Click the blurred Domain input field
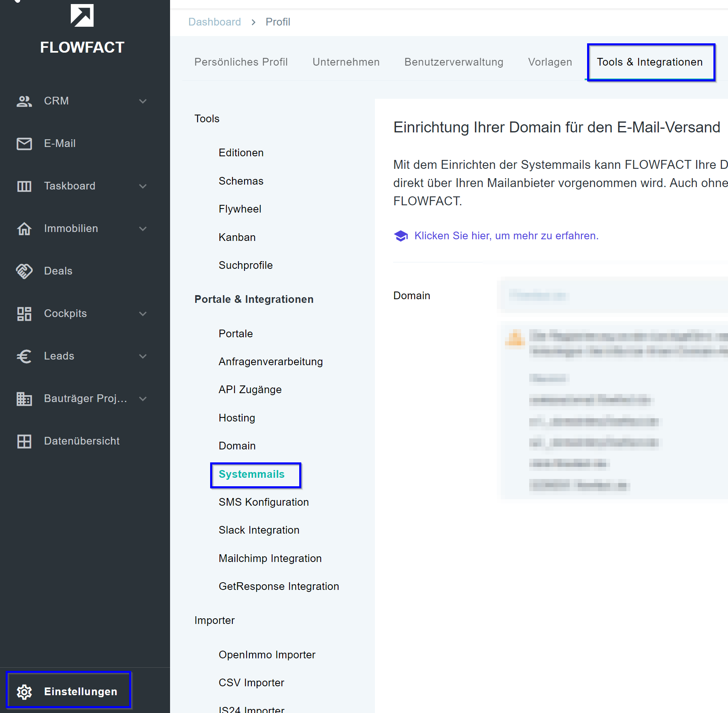728x713 pixels. pos(612,295)
